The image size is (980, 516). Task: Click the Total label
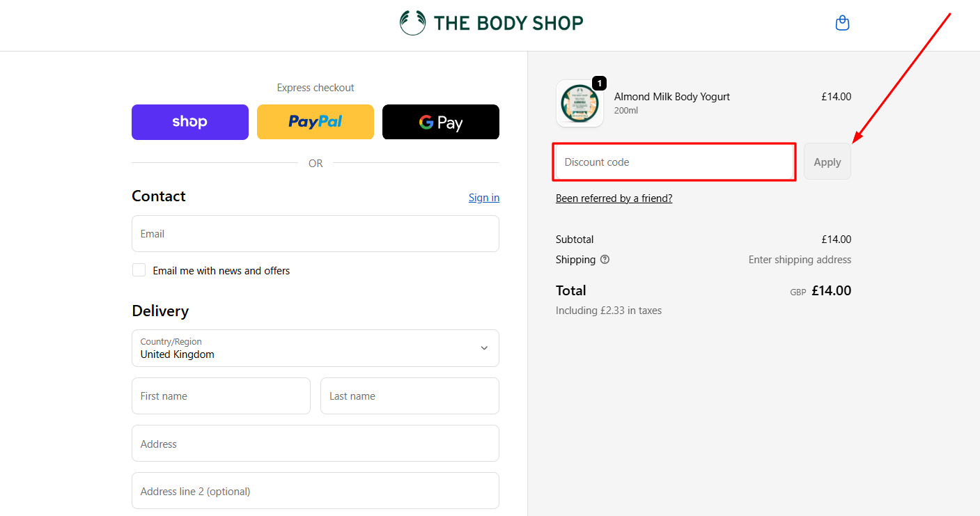[571, 290]
